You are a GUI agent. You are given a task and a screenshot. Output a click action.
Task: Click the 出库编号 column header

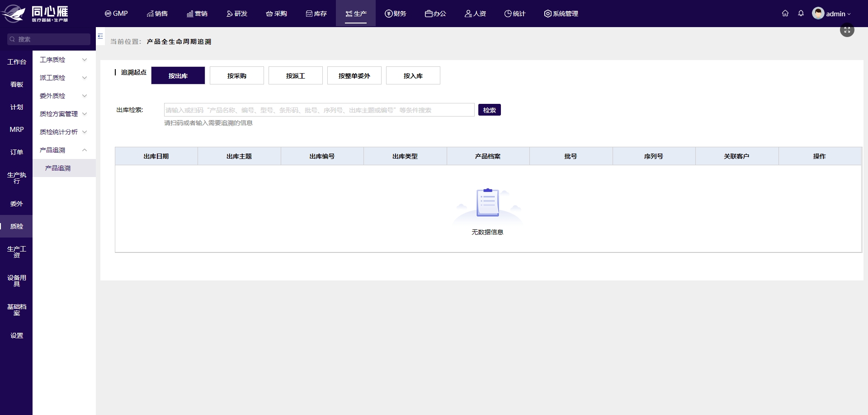click(322, 156)
